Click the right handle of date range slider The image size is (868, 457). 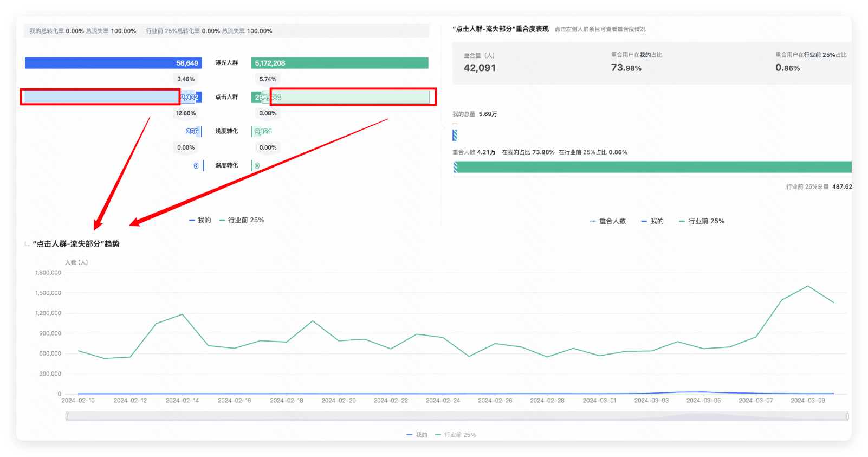(847, 416)
